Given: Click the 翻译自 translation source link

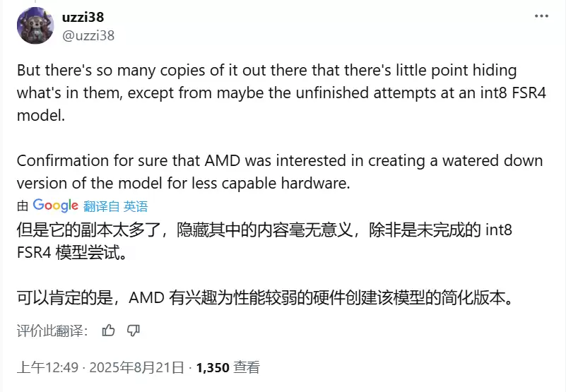Looking at the screenshot, I should [101, 206].
